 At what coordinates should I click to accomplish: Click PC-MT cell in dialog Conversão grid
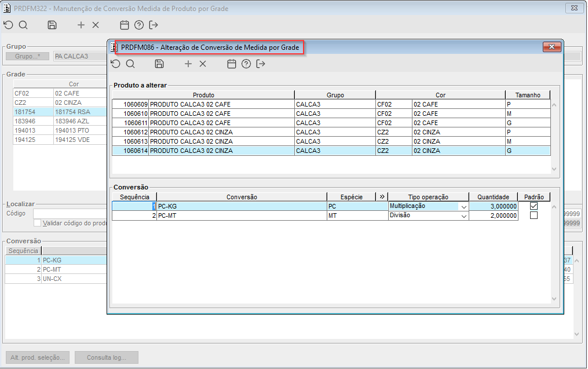click(x=242, y=215)
